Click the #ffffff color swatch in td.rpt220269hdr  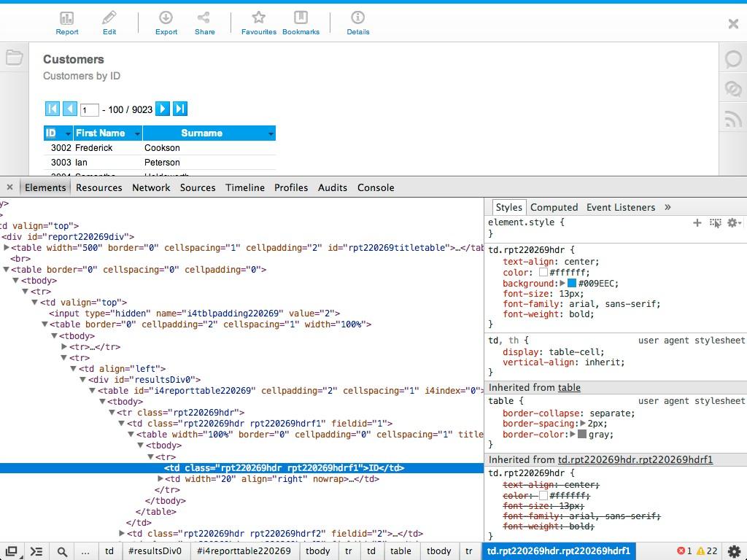pos(543,273)
